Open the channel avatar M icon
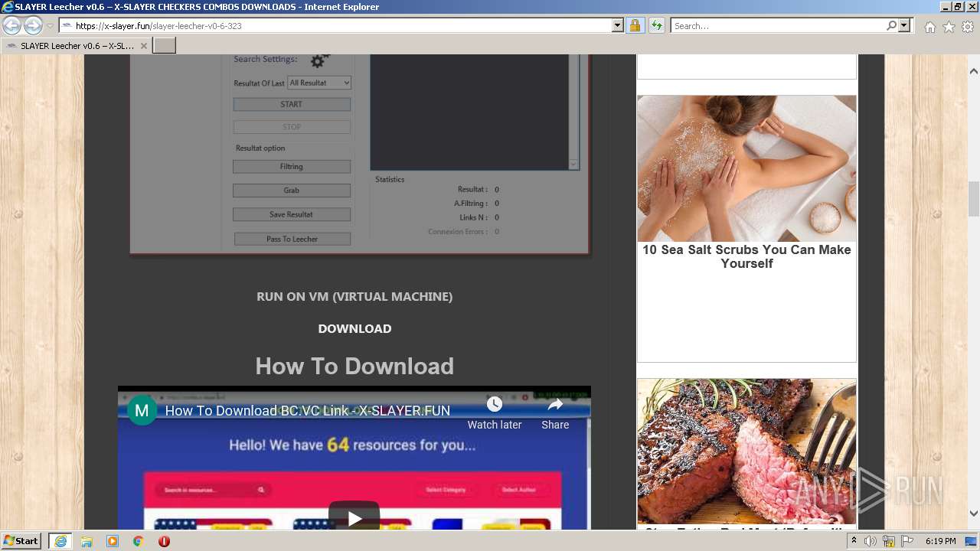The image size is (980, 551). (142, 410)
